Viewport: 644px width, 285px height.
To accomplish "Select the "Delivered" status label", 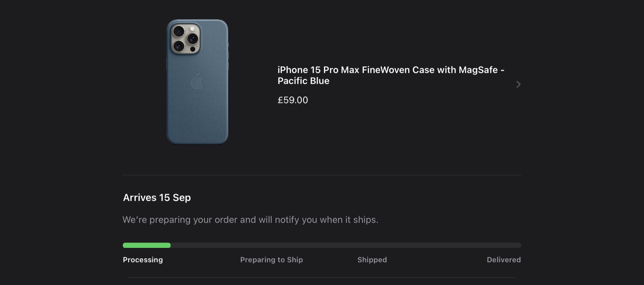I will 504,260.
